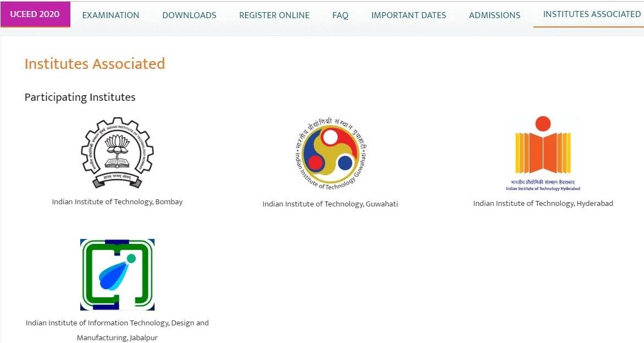Open the FAQ page
The width and height of the screenshot is (644, 343).
pyautogui.click(x=340, y=15)
